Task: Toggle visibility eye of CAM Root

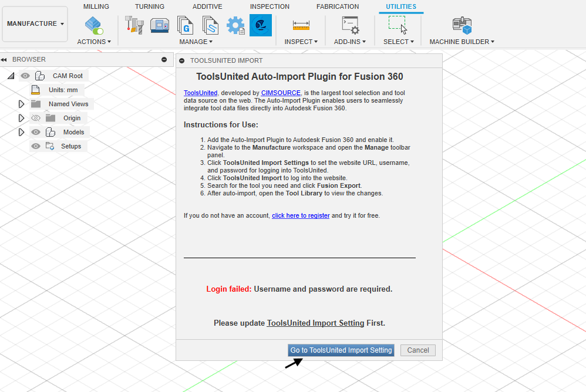Action: [x=25, y=76]
